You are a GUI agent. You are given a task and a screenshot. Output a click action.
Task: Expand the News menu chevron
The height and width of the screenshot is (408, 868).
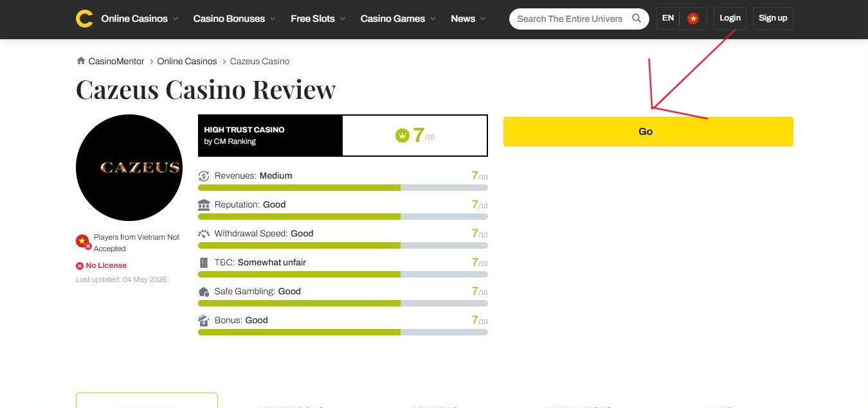pos(483,19)
